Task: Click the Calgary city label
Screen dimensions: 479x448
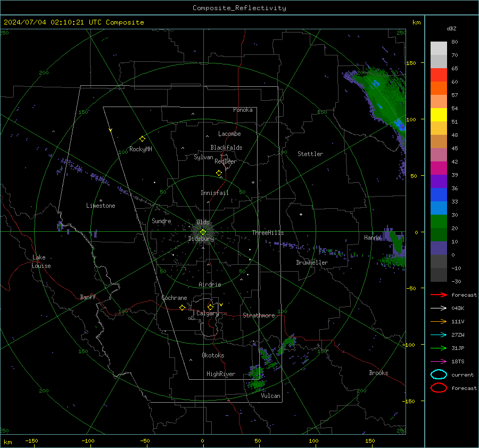Action: (x=208, y=313)
